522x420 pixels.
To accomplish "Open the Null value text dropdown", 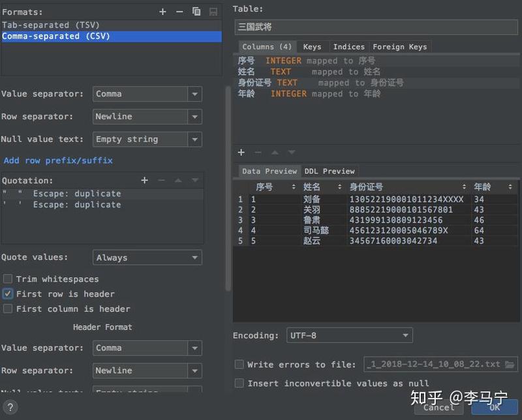I will coord(147,139).
